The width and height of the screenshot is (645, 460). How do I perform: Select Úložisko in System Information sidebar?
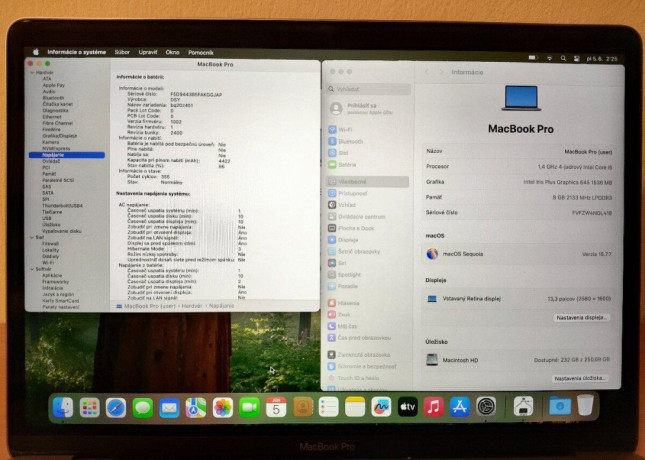[x=51, y=225]
